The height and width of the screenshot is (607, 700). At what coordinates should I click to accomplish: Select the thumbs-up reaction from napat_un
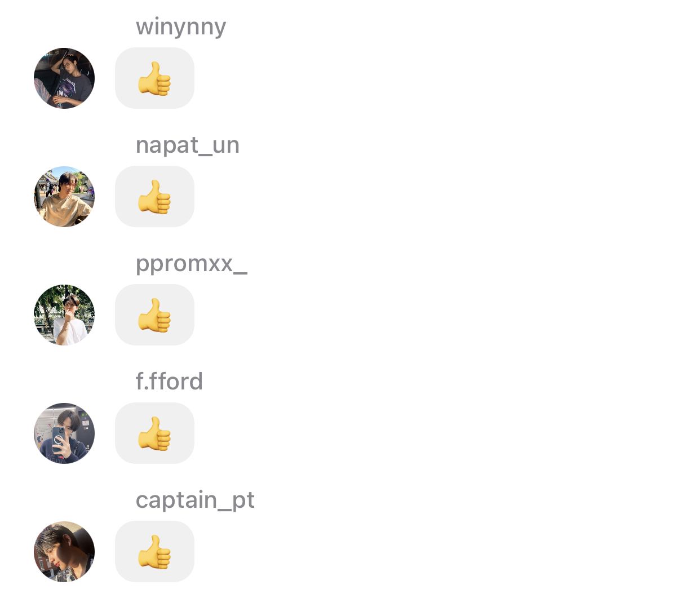point(154,197)
